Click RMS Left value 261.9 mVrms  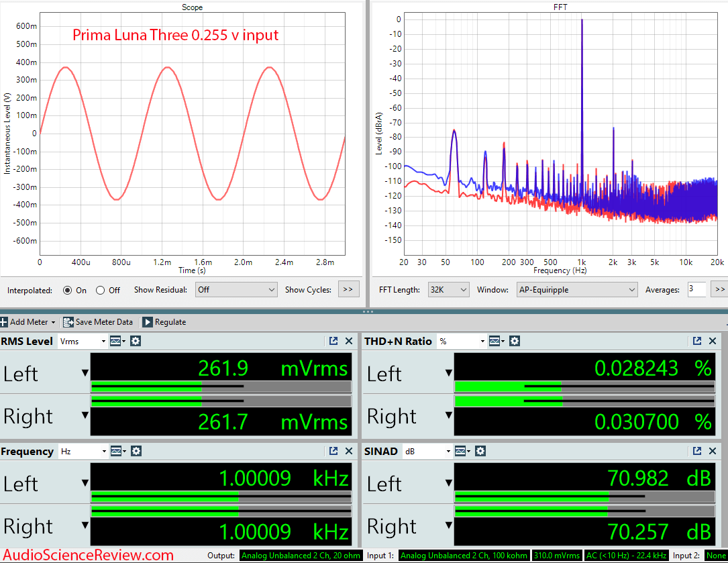(x=273, y=369)
